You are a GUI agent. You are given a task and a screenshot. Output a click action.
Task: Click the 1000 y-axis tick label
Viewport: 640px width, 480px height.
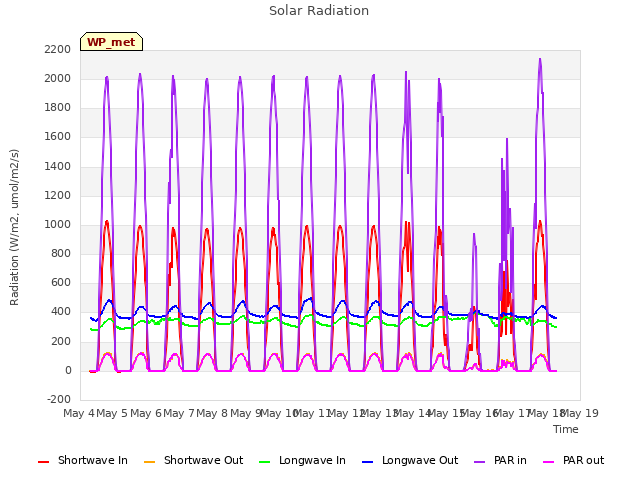tap(58, 224)
